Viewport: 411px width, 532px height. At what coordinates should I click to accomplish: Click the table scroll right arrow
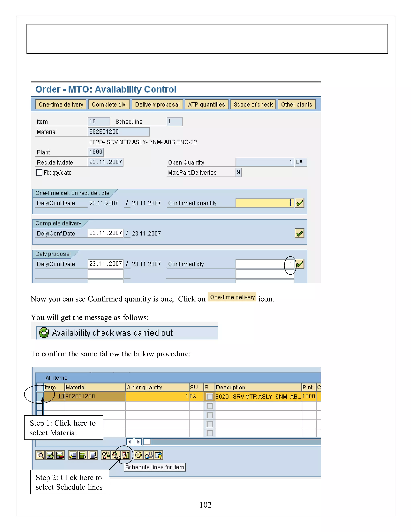138,442
